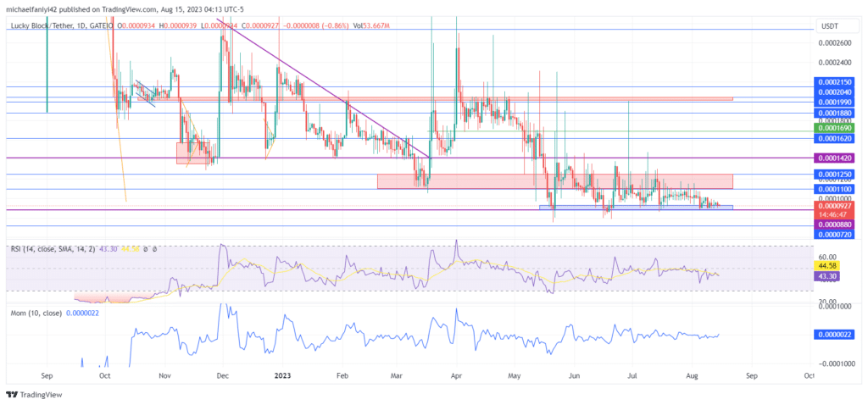Click the red current price 0.0000927 label

(835, 206)
